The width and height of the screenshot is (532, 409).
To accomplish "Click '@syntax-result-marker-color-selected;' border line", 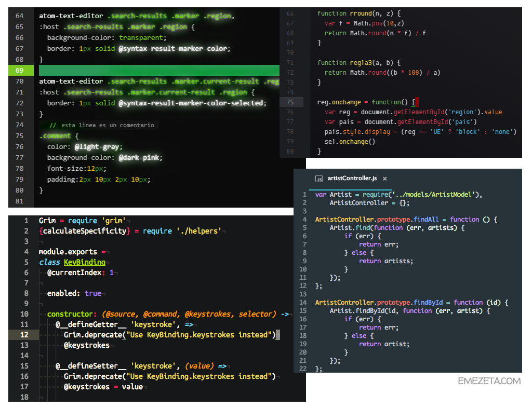I will (157, 103).
